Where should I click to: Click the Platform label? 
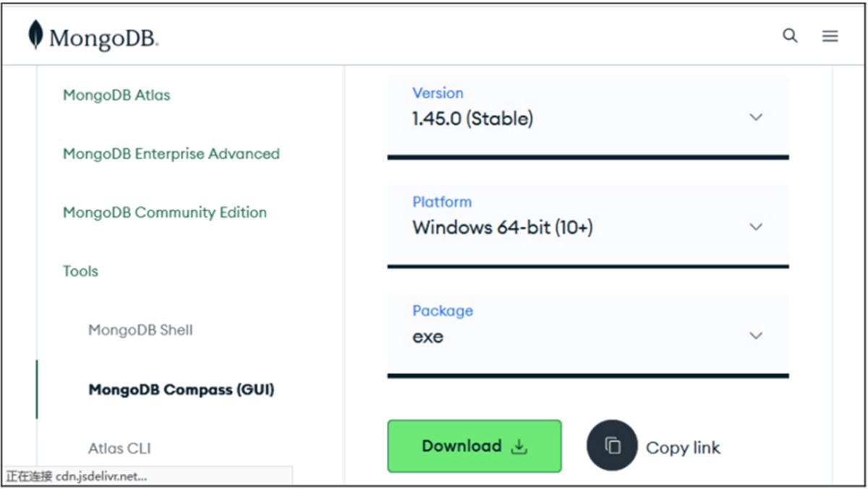[x=442, y=202]
